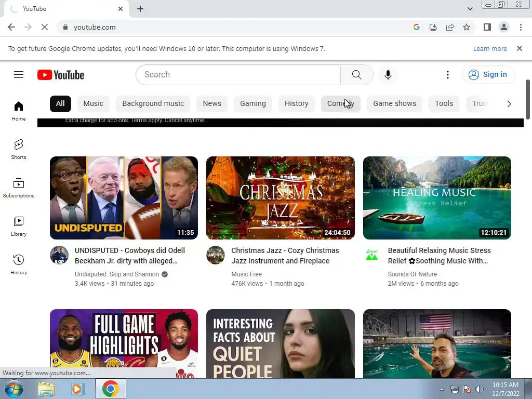Open Windows Media Player from taskbar
The width and height of the screenshot is (532, 399).
(x=77, y=389)
